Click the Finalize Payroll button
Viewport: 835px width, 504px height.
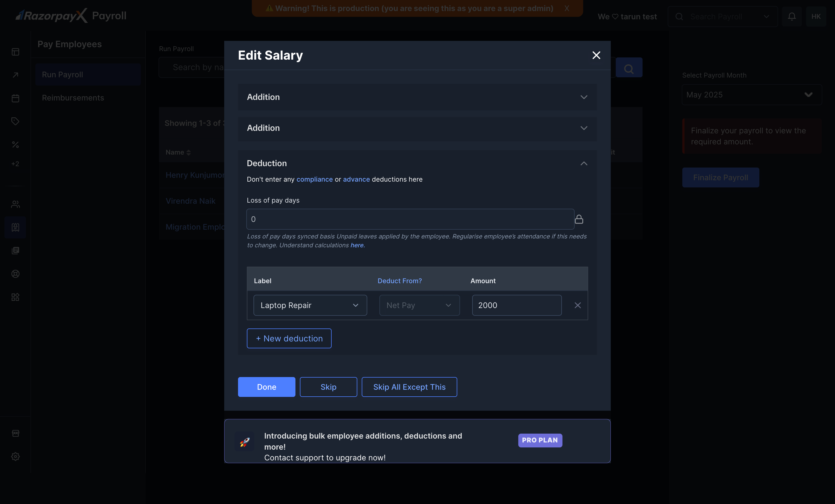(720, 177)
